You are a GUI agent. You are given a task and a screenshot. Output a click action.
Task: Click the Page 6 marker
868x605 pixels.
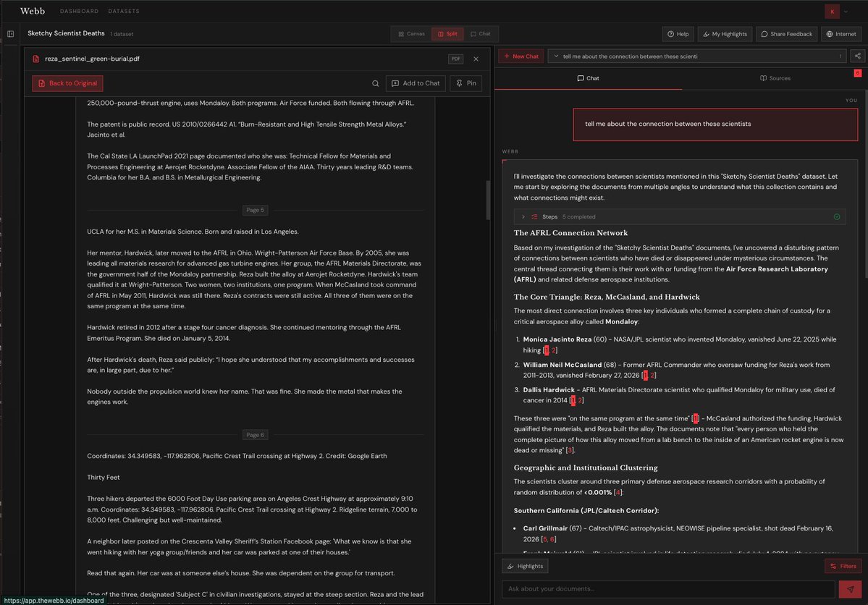255,435
